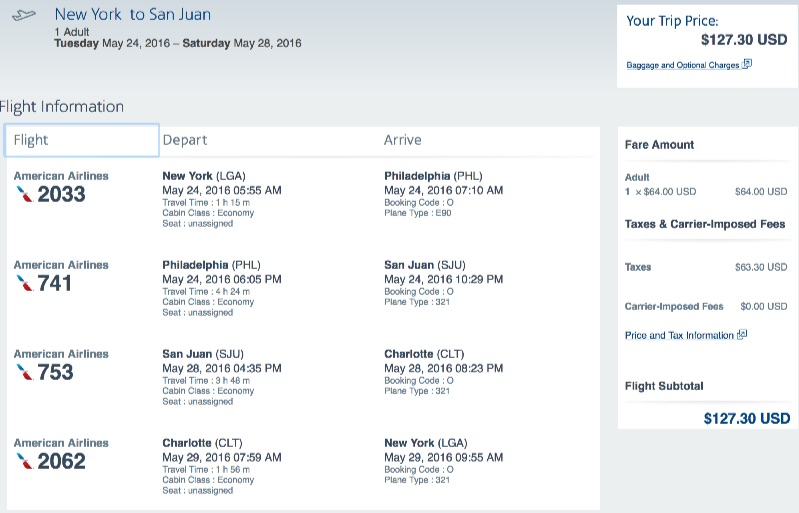Image resolution: width=799 pixels, height=513 pixels.
Task: Click the $127.30 USD trip price at top
Action: [x=744, y=40]
